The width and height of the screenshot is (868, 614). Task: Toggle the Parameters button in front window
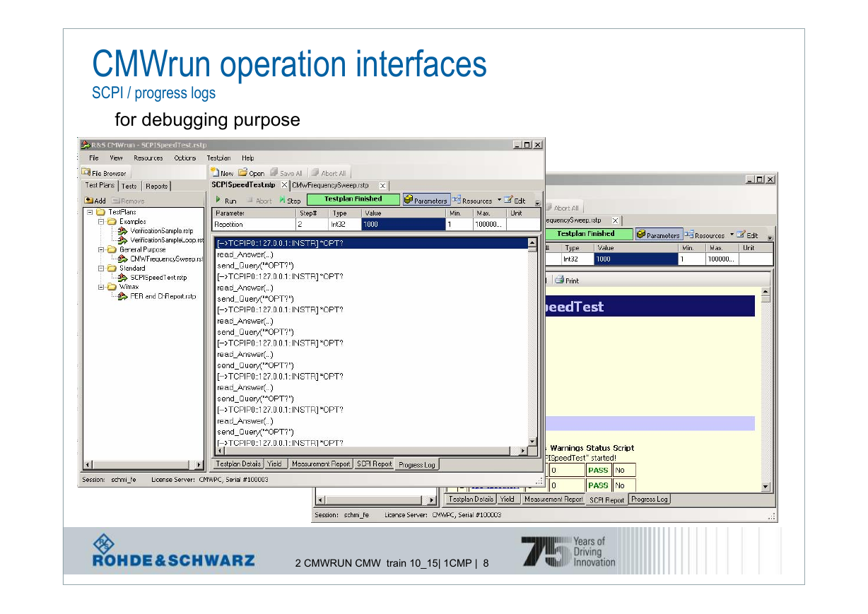(x=426, y=201)
